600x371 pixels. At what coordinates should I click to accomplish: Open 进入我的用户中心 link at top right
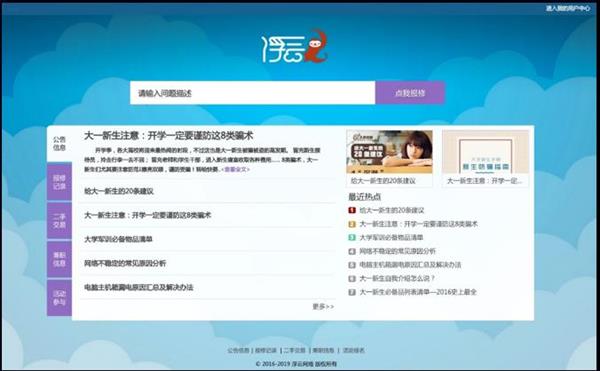tap(568, 8)
